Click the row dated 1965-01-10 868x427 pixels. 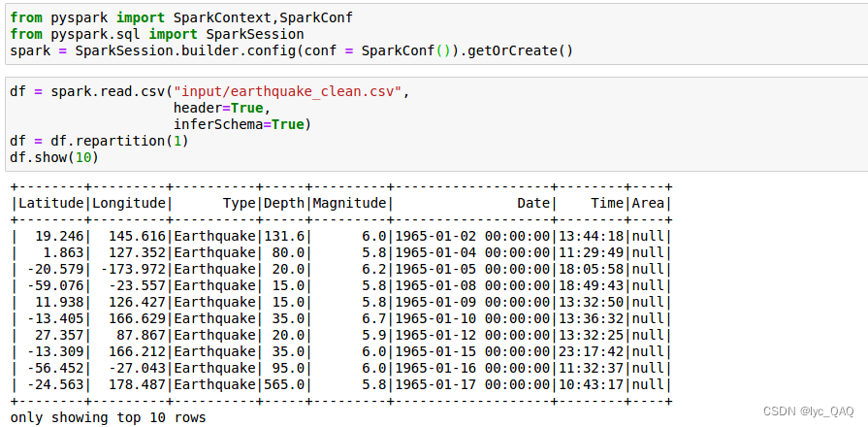pyautogui.click(x=341, y=318)
